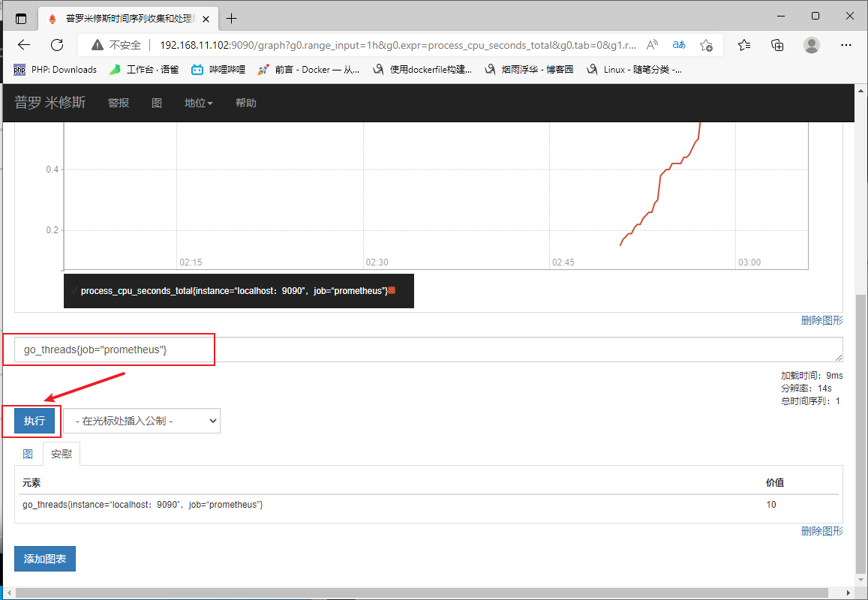Toggle the process_cpu_seconds_total legend series
This screenshot has width=868, height=600.
234,290
